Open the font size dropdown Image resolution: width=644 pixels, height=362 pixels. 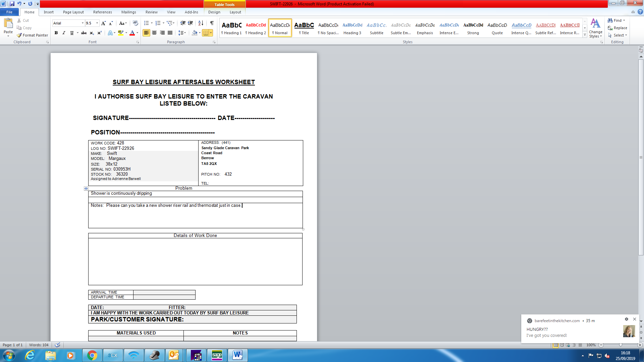point(97,23)
